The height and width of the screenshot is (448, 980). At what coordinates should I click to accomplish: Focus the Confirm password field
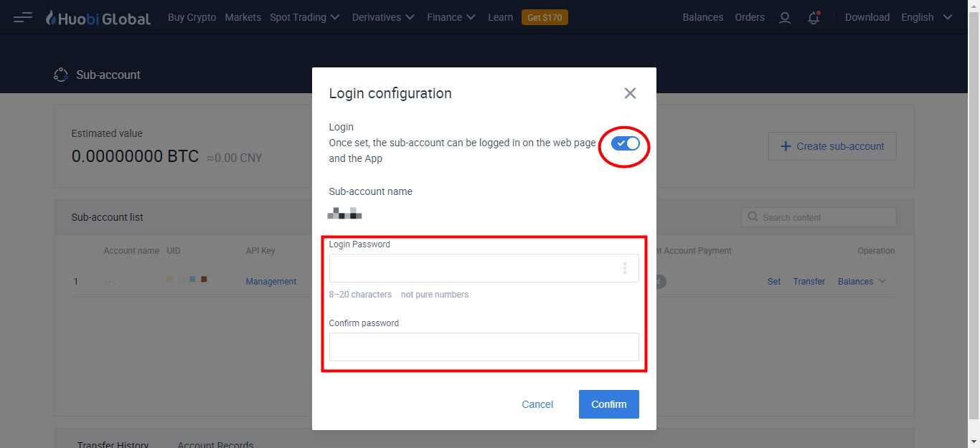(x=484, y=347)
